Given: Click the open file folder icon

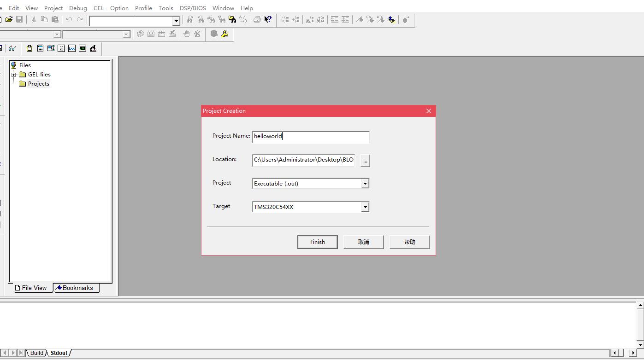Looking at the screenshot, I should click(9, 19).
